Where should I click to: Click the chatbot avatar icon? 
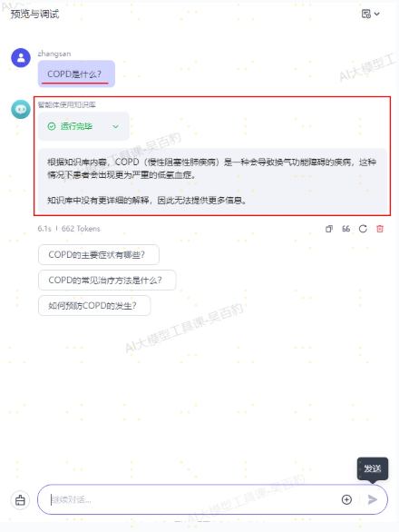(21, 109)
